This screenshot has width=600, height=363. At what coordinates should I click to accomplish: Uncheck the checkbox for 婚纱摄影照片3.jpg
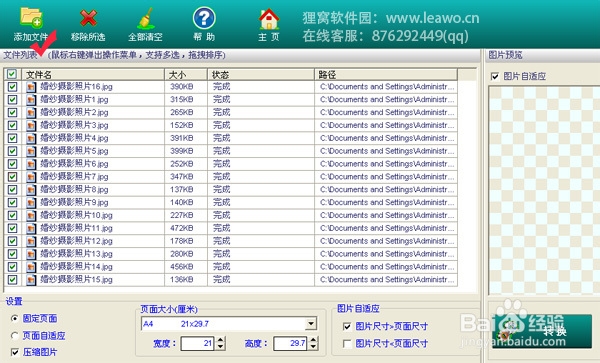tap(12, 125)
